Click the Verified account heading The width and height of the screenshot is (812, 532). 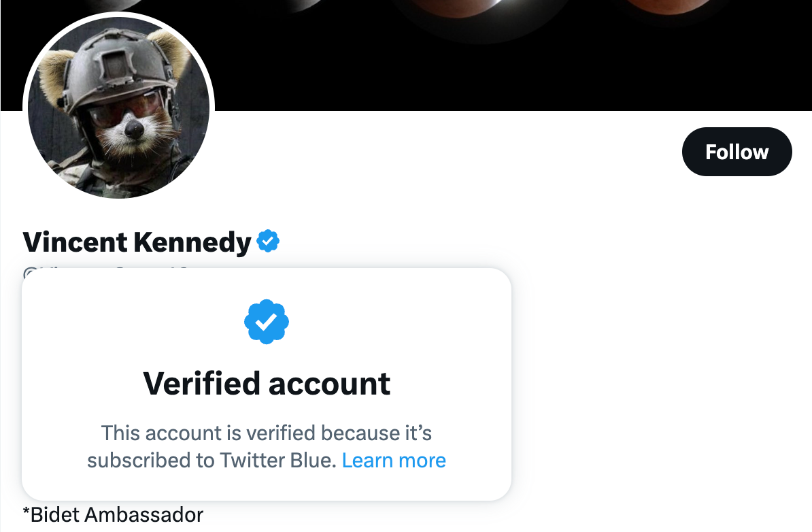point(267,384)
